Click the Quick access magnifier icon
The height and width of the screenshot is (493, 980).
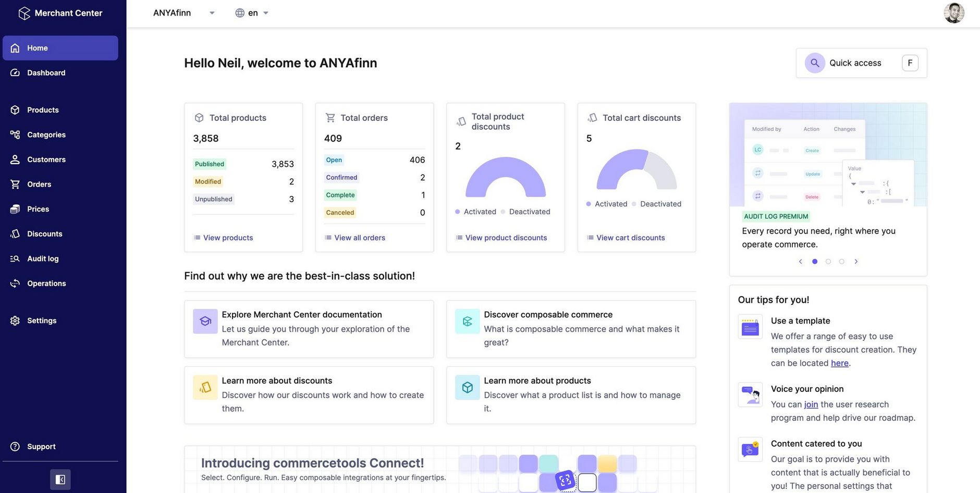pos(815,63)
